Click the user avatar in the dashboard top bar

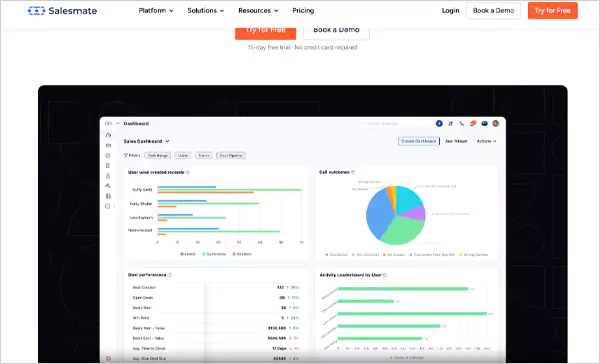coord(496,123)
